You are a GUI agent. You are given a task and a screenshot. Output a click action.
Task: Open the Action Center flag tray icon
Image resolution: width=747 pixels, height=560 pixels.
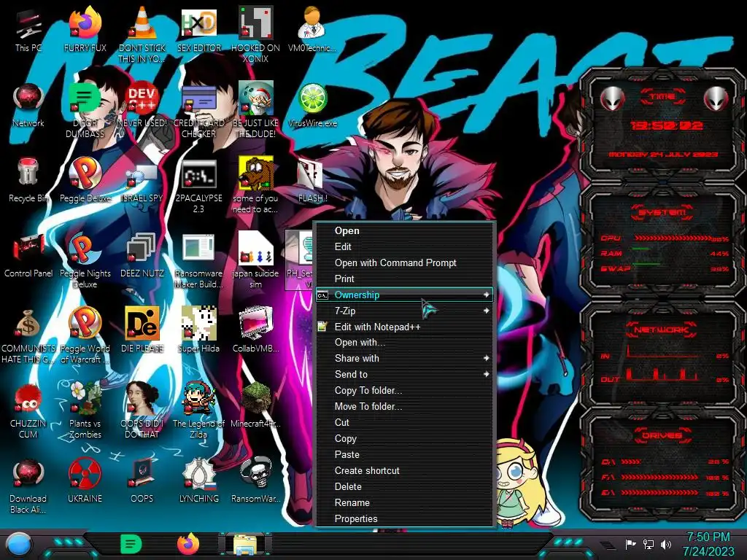[631, 544]
